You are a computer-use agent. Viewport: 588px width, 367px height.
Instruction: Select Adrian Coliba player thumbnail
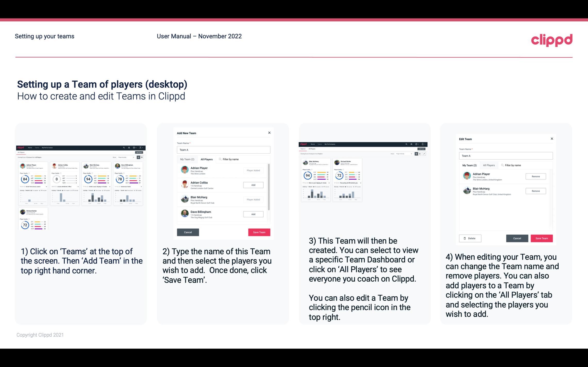click(185, 184)
